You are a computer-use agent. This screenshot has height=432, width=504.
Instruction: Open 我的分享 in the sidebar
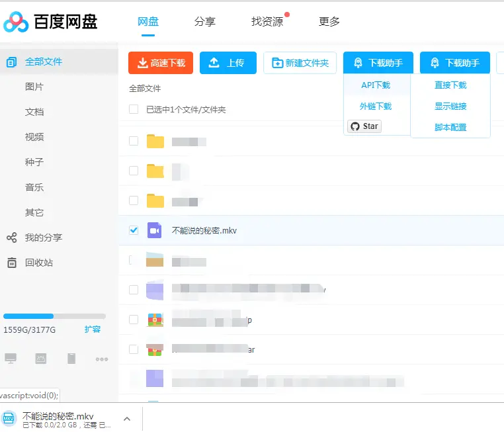click(44, 238)
